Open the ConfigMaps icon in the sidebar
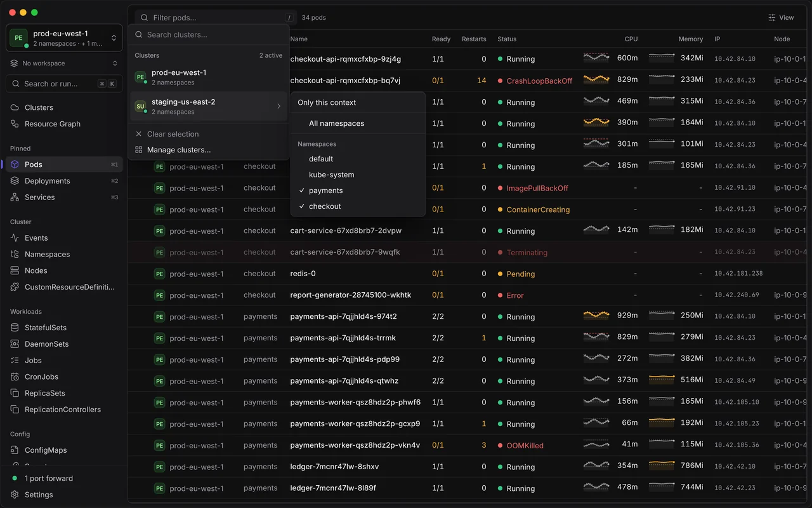 point(15,450)
